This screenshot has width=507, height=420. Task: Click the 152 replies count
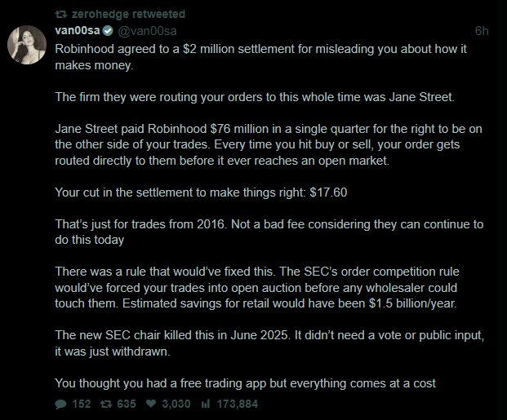pos(81,404)
